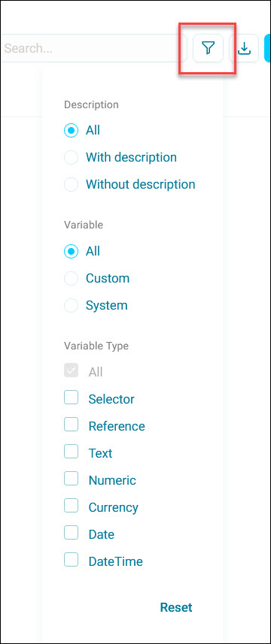Check the Selector checkbox
This screenshot has height=644, width=271.
(72, 398)
